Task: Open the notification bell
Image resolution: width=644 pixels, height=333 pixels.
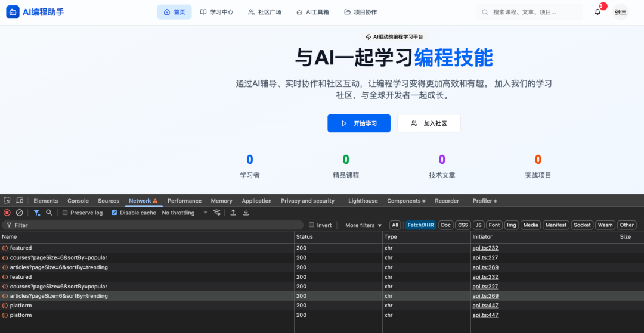Action: pyautogui.click(x=597, y=12)
